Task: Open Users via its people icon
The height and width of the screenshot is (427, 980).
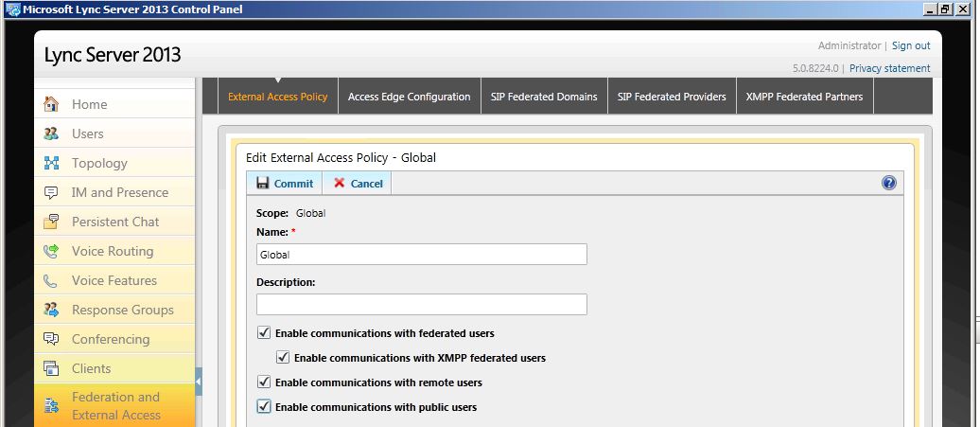Action: point(51,133)
